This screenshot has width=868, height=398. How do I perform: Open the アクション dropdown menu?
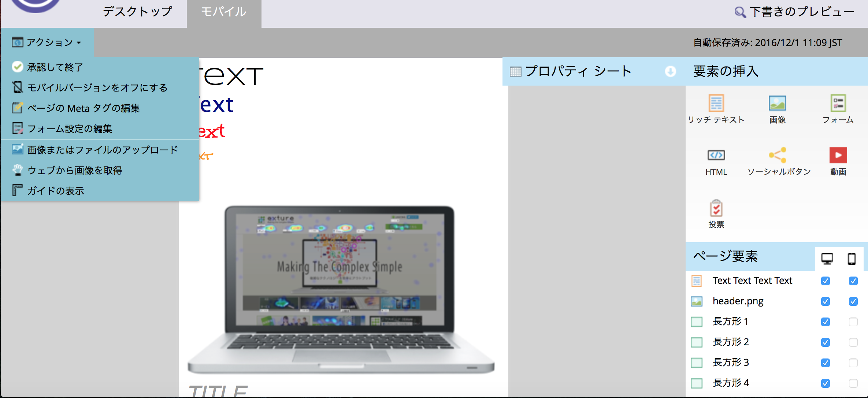48,42
